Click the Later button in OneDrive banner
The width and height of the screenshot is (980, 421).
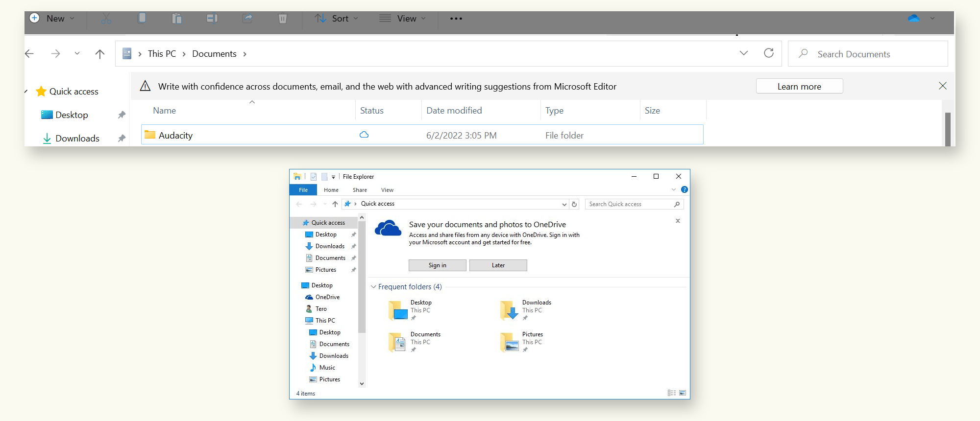[498, 265]
